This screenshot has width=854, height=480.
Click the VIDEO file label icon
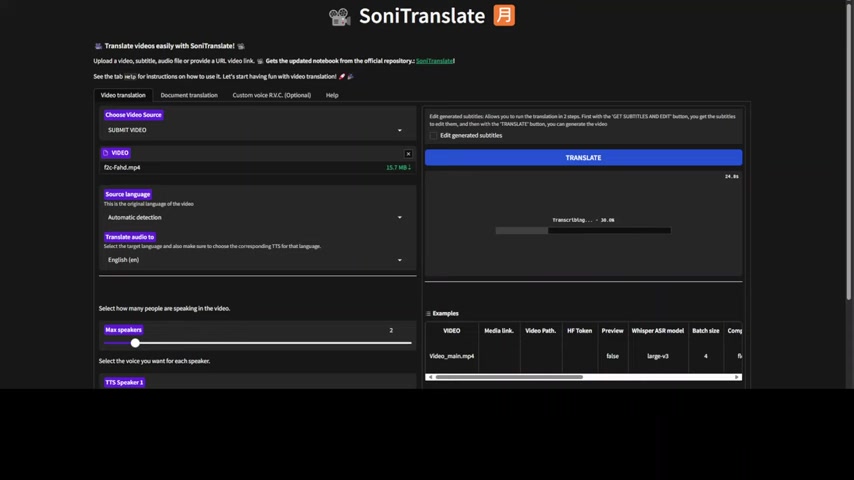tap(106, 153)
